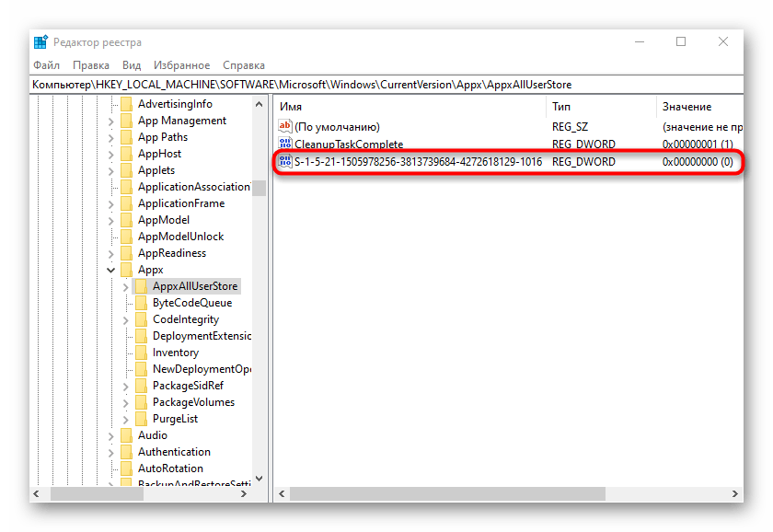Expand the PurgeList key
773x532 pixels.
126,419
